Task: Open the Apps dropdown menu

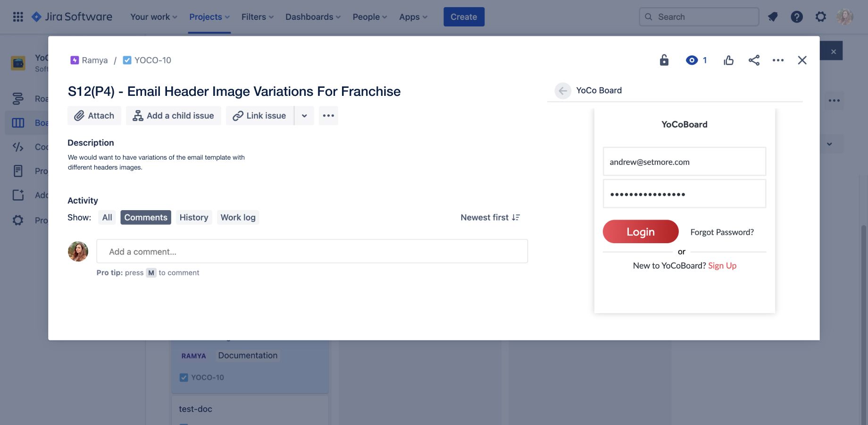Action: click(x=413, y=17)
